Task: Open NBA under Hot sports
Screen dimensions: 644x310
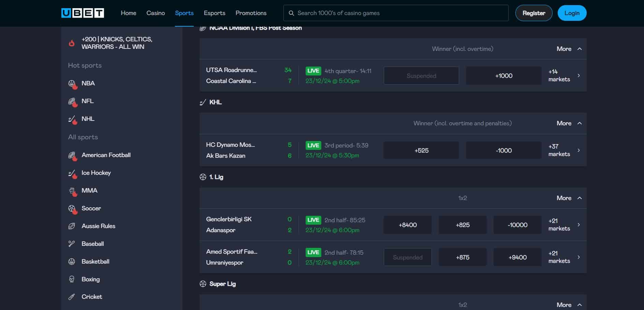Action: tap(88, 83)
